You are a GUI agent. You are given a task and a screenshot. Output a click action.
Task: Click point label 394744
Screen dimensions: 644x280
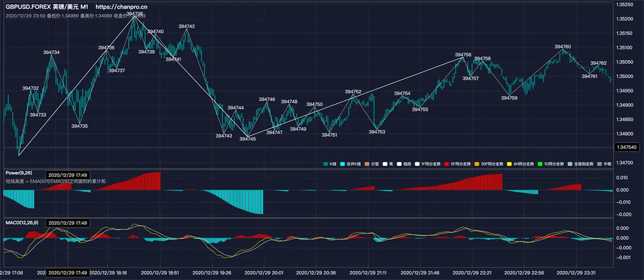tap(236, 108)
